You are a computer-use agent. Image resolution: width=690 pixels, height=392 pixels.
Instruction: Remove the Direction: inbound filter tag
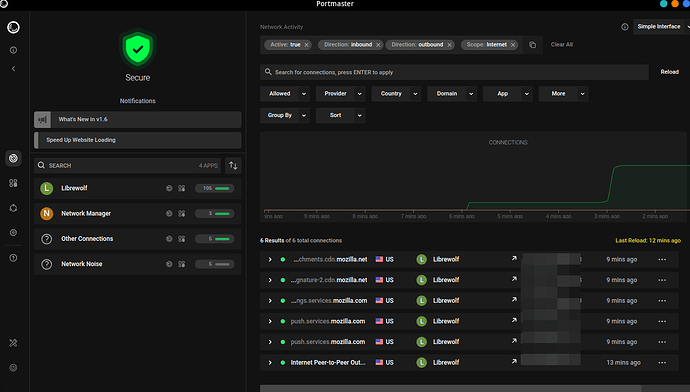(378, 45)
